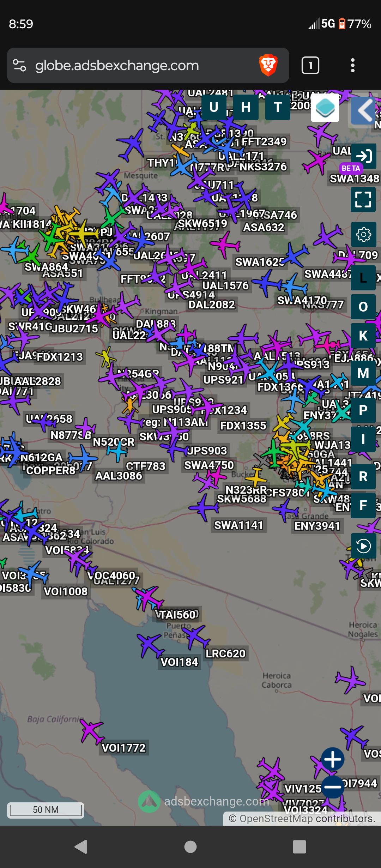Select the VIV125 label
381x868 pixels.
303,789
